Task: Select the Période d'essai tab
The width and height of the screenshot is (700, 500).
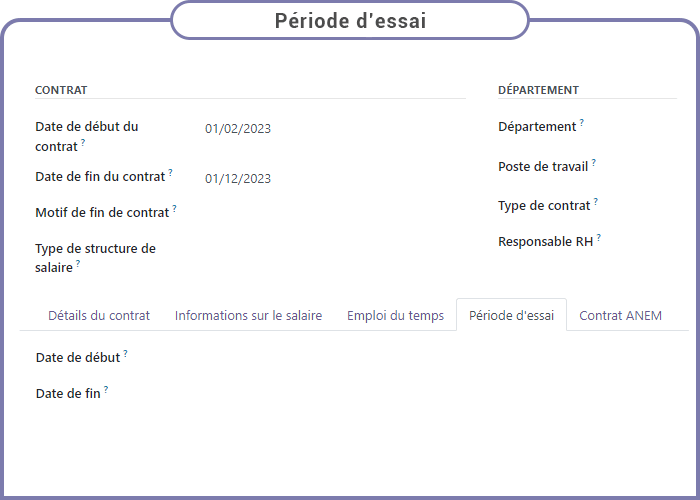Action: [x=511, y=315]
